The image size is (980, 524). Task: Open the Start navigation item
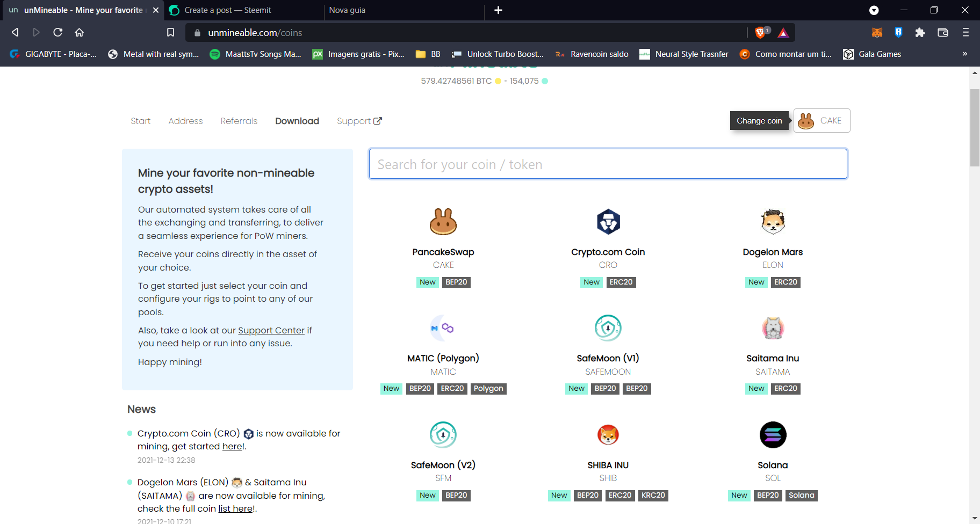coord(140,121)
